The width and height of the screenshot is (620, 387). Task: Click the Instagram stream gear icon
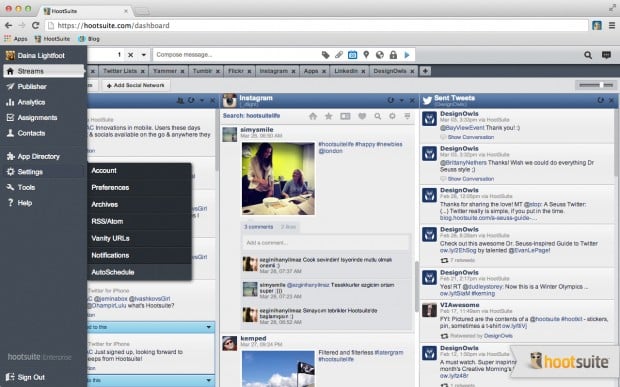pyautogui.click(x=392, y=116)
